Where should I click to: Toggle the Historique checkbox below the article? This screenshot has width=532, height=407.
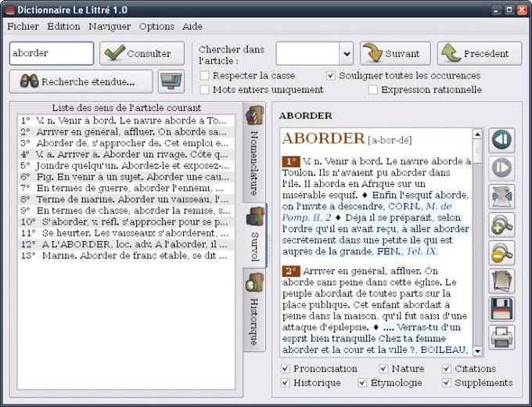(286, 383)
